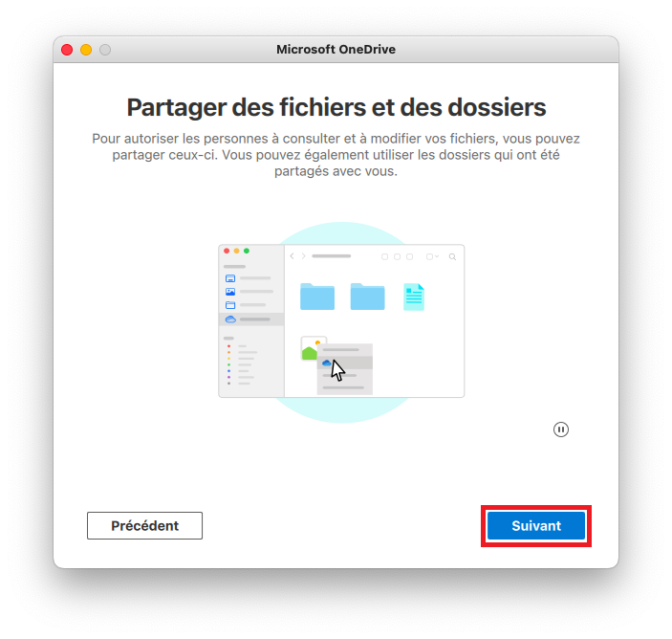Click the magnifier search icon in the illustration
The height and width of the screenshot is (639, 672).
(452, 256)
